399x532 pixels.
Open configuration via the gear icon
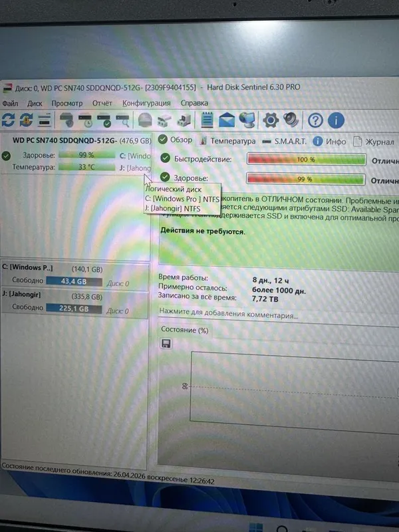click(x=271, y=120)
